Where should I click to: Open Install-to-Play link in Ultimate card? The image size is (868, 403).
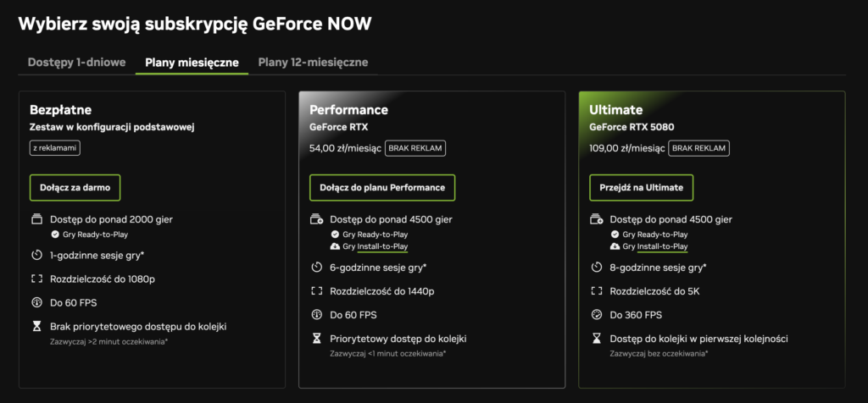663,246
